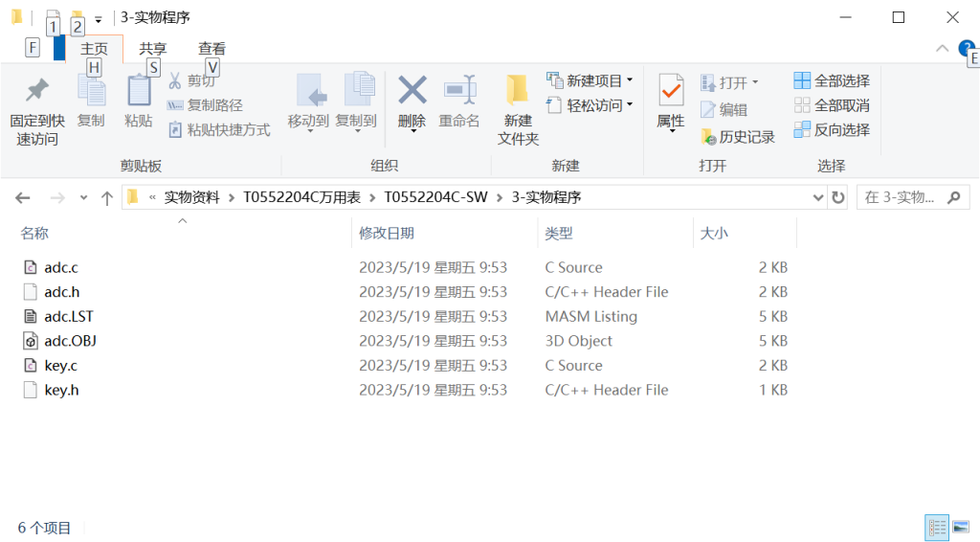
Task: View file History
Action: 738,136
